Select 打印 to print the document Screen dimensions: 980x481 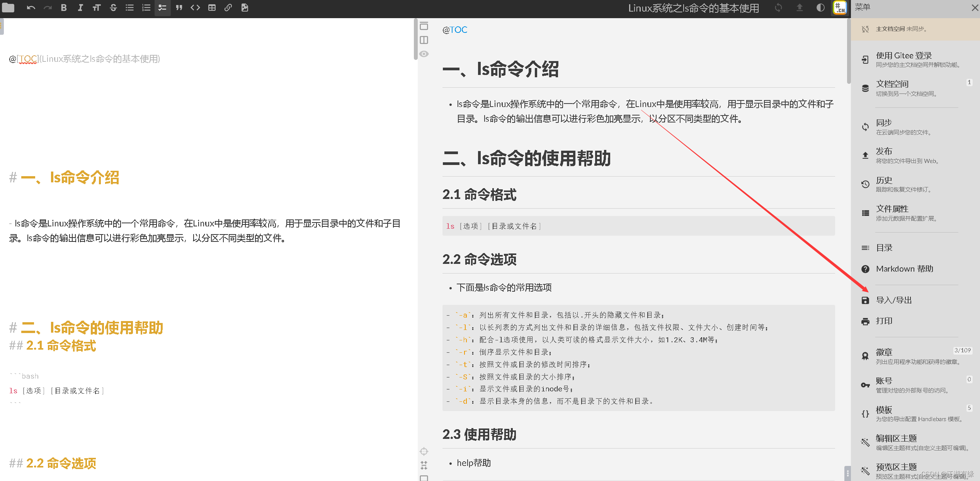(x=915, y=321)
